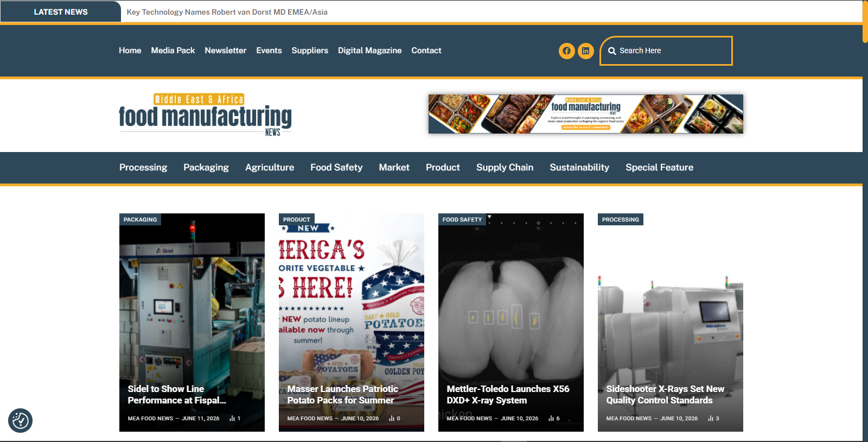Open the cookie consent icon
The height and width of the screenshot is (442, 868).
pos(21,421)
